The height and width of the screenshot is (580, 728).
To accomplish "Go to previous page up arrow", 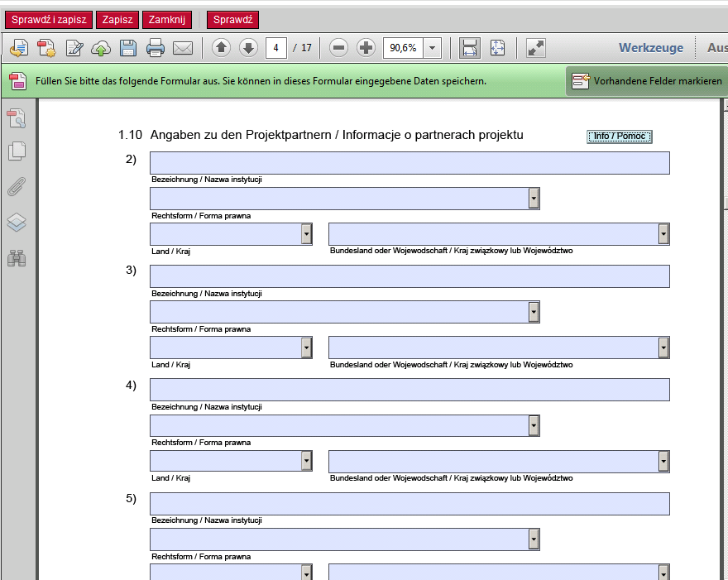I will click(x=221, y=48).
